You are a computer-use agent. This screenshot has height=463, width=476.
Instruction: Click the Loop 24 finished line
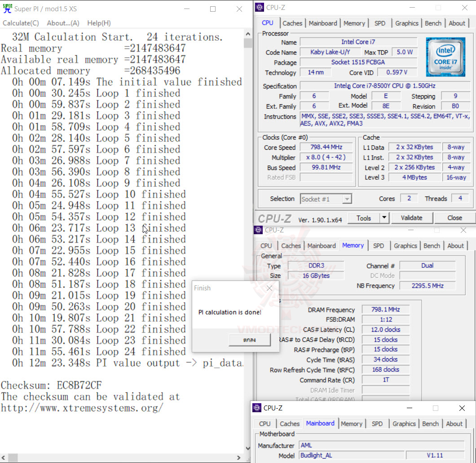tap(99, 352)
